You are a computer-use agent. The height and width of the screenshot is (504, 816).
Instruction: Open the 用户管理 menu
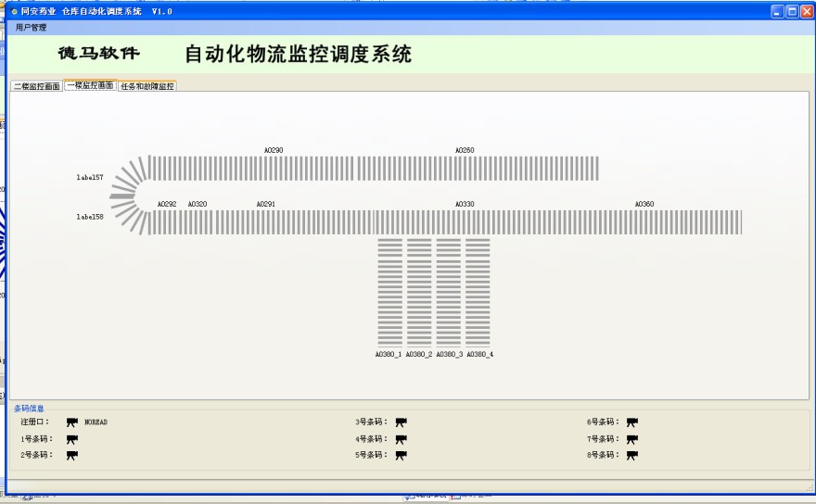(31, 28)
